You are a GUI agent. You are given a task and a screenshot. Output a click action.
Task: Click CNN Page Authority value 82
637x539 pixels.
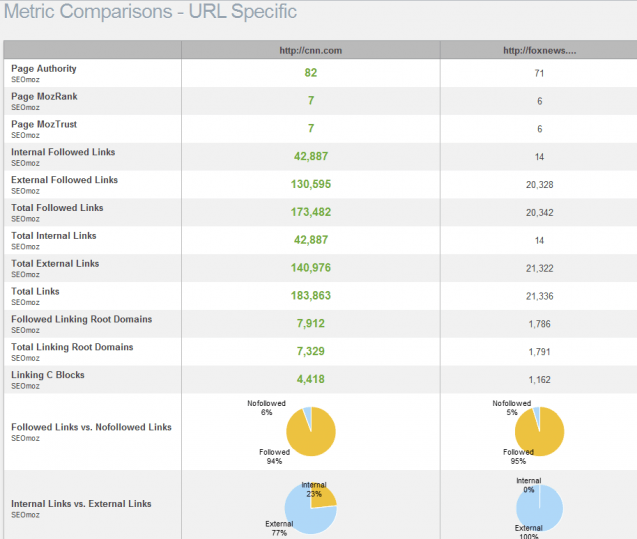[311, 73]
